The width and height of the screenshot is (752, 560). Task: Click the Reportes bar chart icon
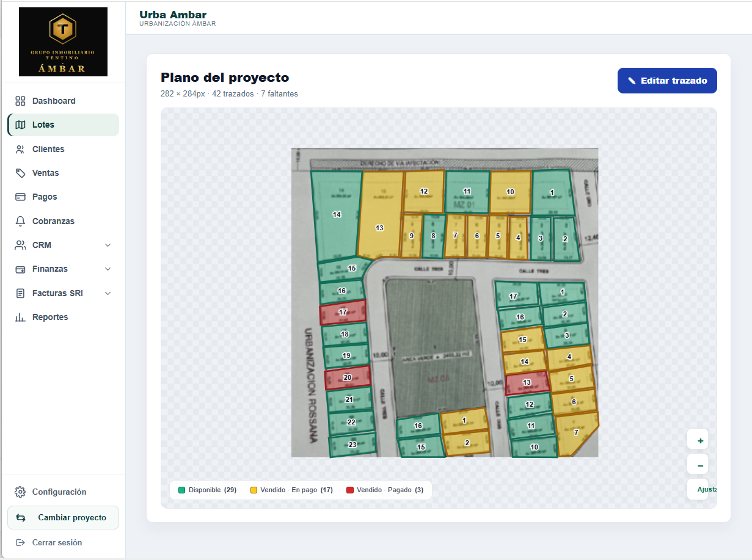tap(20, 317)
